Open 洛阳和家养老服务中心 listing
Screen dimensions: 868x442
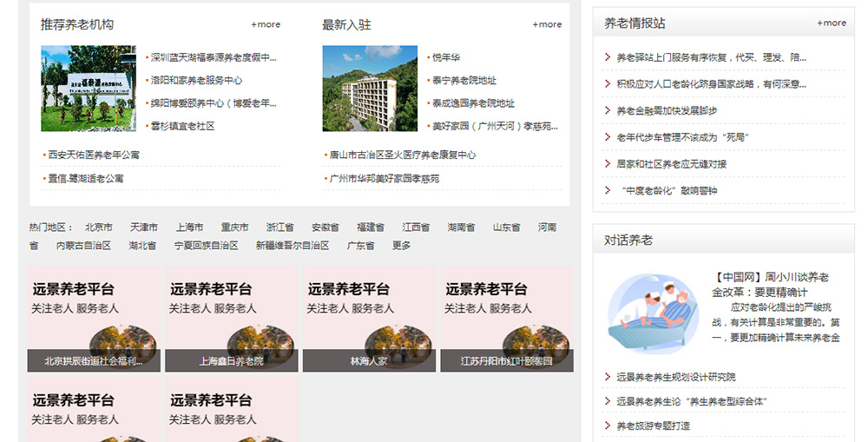(x=196, y=80)
